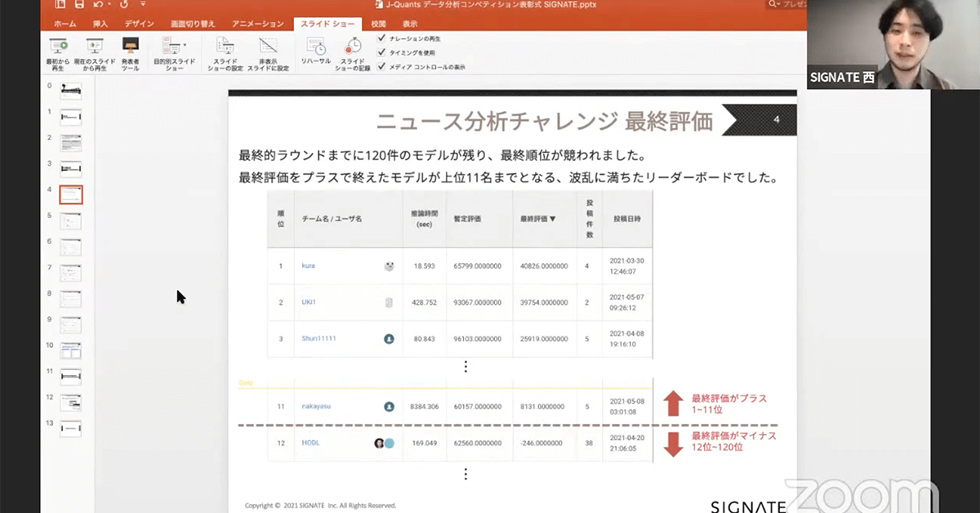Screen dimensions: 980x513
Task: Click 非表示スライドに設定 hide slide icon
Action: point(268,47)
